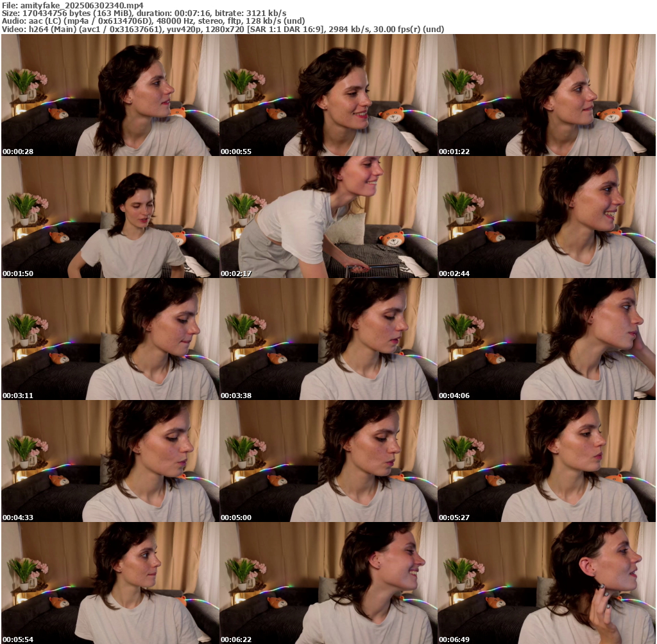Screen dimensions: 657x644
Task: Select the thumbnail frame at 00:03:38
Action: 328,339
